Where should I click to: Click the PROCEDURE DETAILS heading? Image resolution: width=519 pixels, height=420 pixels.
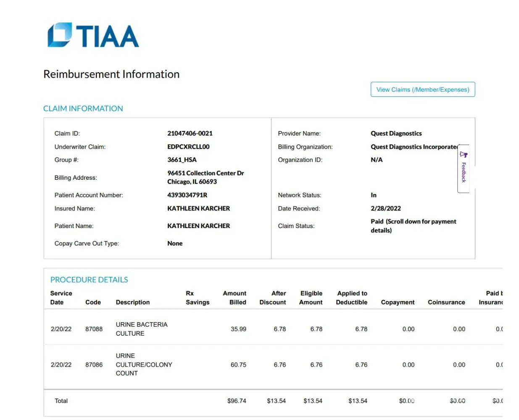coord(89,280)
